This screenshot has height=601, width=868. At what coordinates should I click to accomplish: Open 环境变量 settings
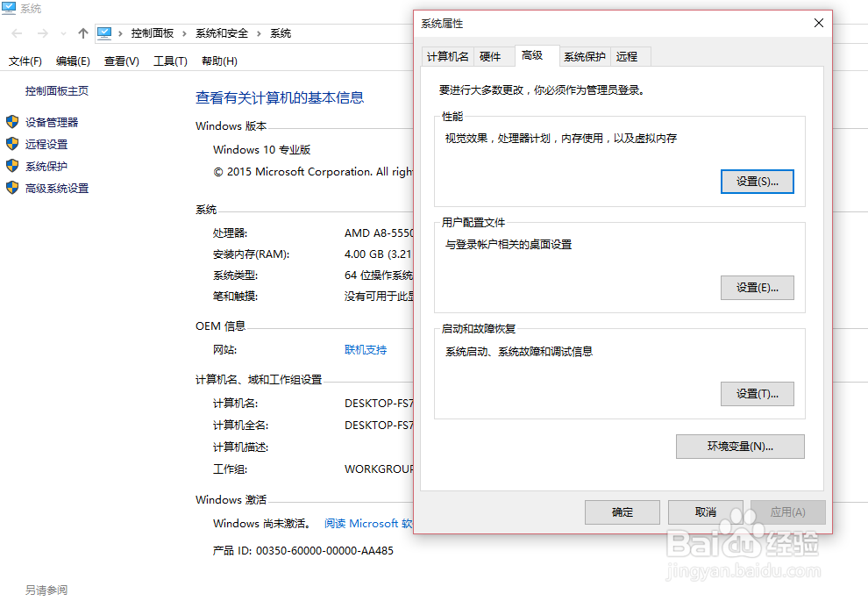coord(739,447)
